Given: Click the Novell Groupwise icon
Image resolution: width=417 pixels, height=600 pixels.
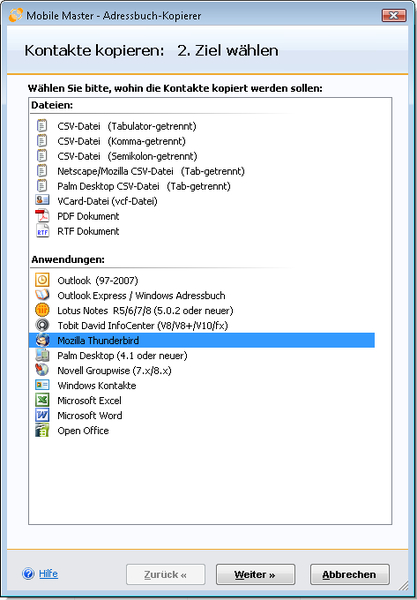Looking at the screenshot, I should [42, 370].
